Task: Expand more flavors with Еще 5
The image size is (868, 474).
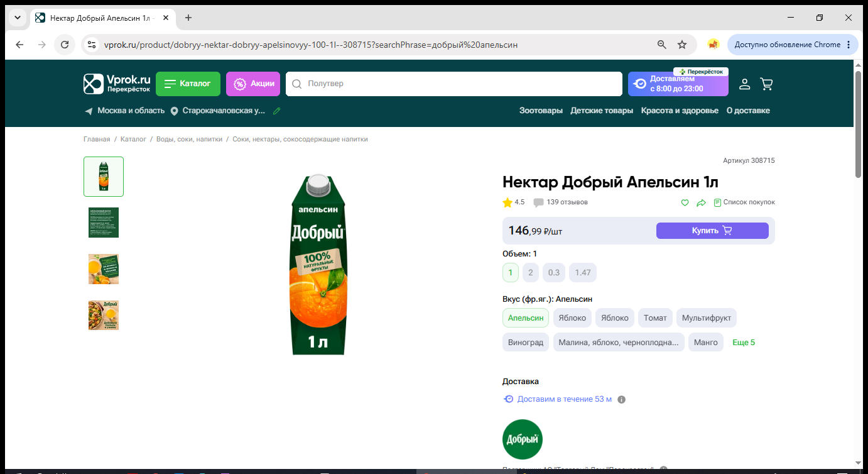Action: pyautogui.click(x=744, y=343)
